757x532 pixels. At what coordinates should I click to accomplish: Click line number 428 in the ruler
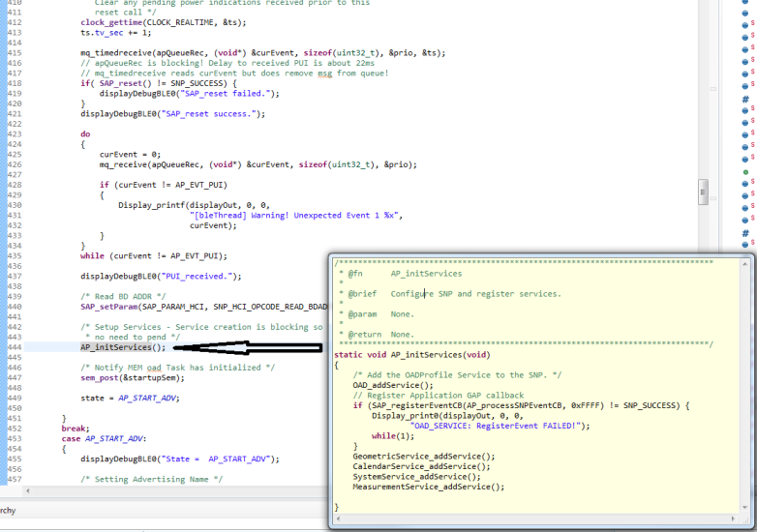(x=15, y=185)
